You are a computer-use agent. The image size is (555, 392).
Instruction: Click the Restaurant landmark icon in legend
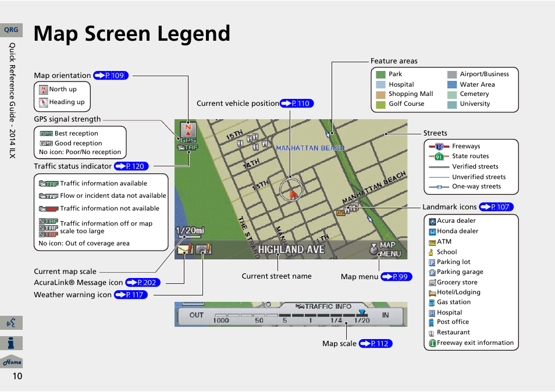(431, 333)
